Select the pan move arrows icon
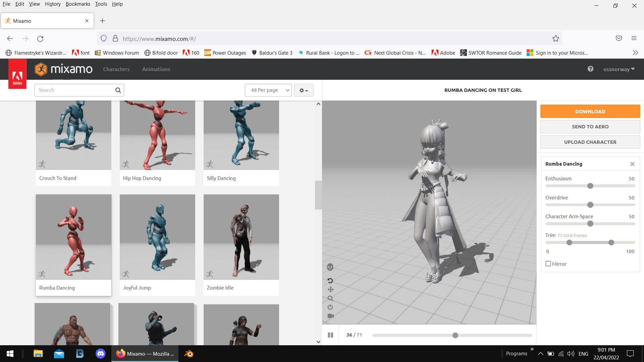Image resolution: width=644 pixels, height=362 pixels. [330, 290]
